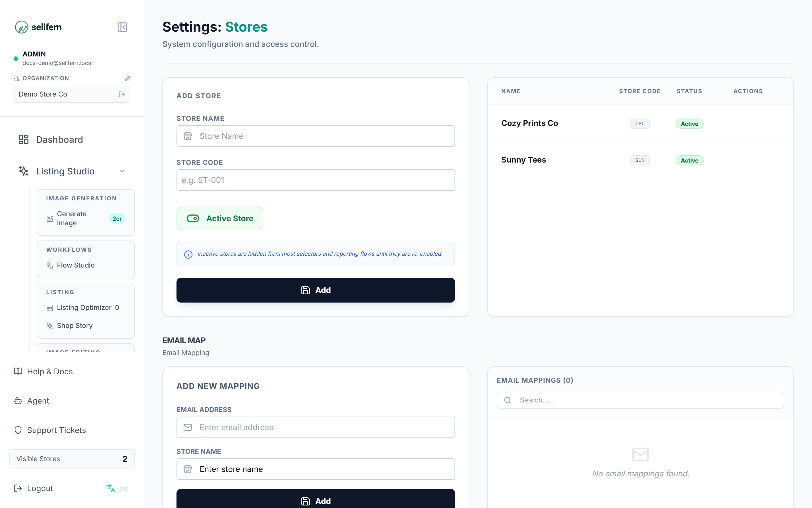Click Add button in Add Store form

tap(316, 290)
